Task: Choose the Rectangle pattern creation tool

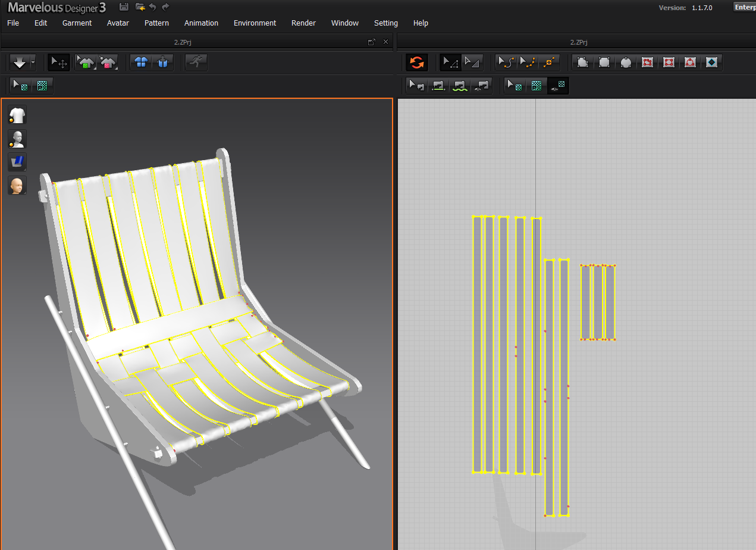Action: coord(604,62)
